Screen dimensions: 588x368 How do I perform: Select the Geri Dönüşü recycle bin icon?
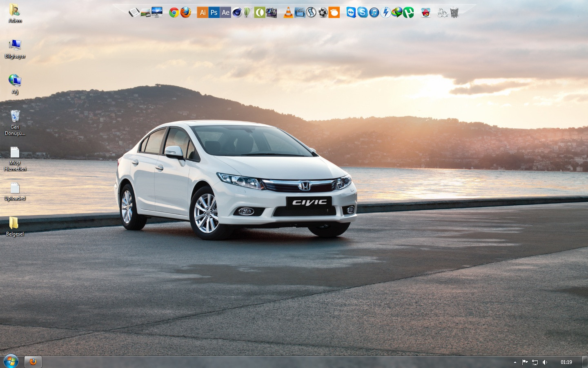click(15, 117)
